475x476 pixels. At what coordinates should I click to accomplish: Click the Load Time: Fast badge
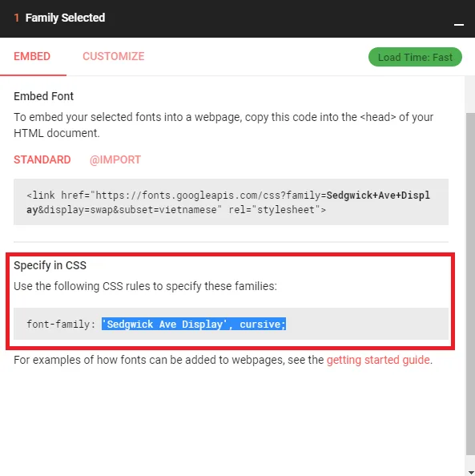[x=415, y=57]
